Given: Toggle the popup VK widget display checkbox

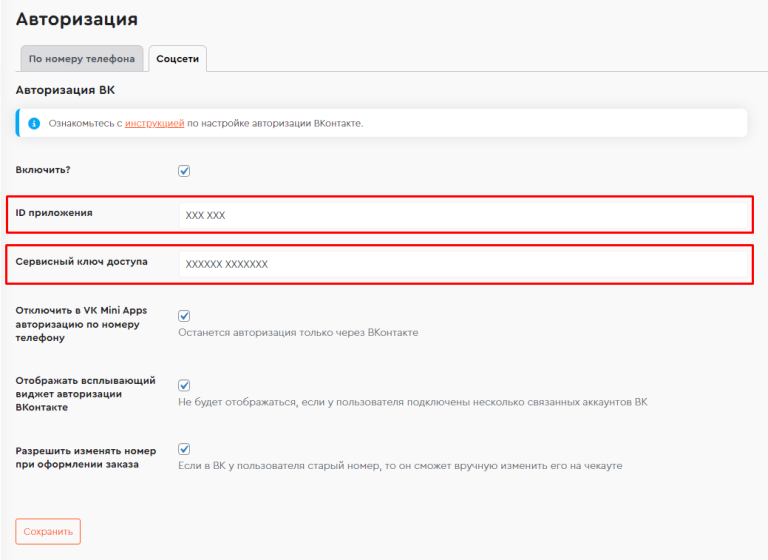Looking at the screenshot, I should coord(184,385).
